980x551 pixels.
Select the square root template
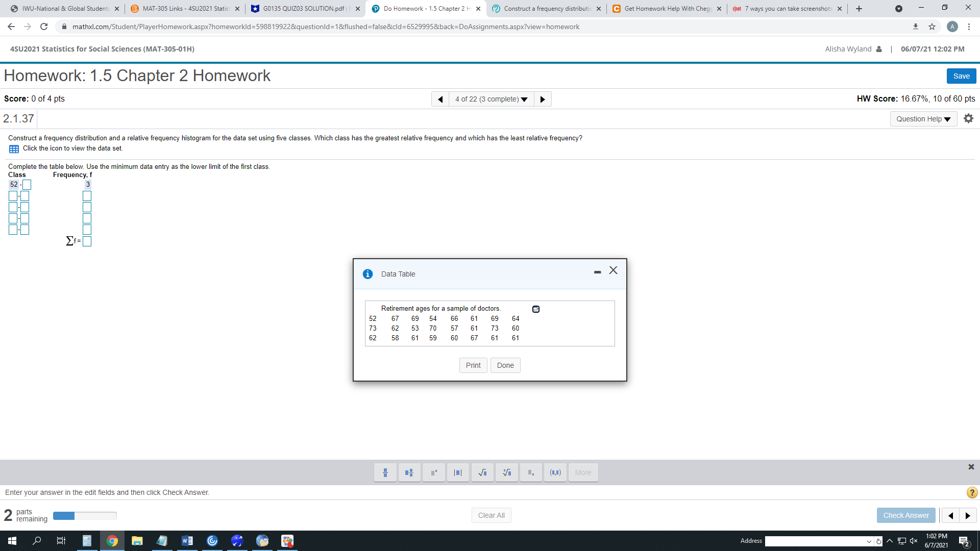tap(482, 472)
